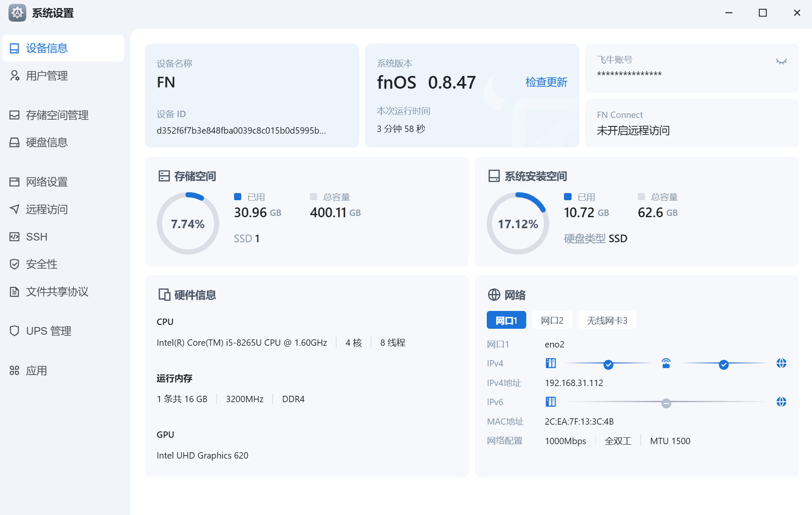Click the 飞牛账号 masked account text
Viewport: 812px width, 515px height.
629,74
